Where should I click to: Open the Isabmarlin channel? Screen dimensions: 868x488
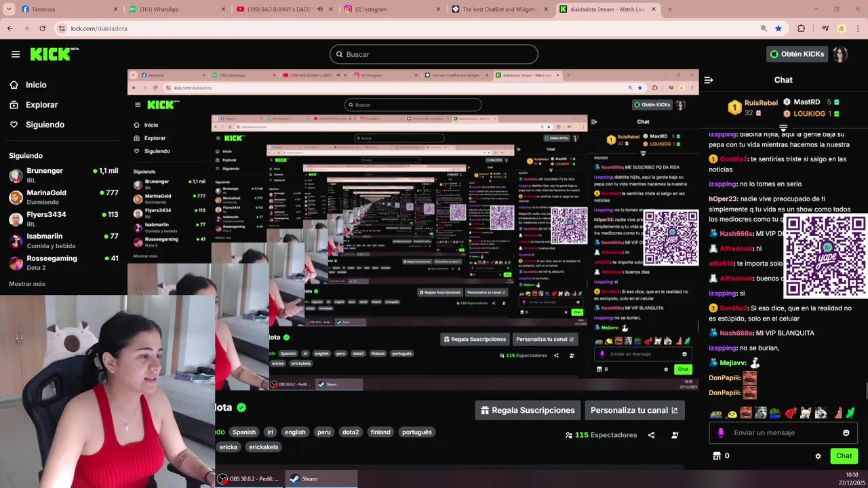63,241
